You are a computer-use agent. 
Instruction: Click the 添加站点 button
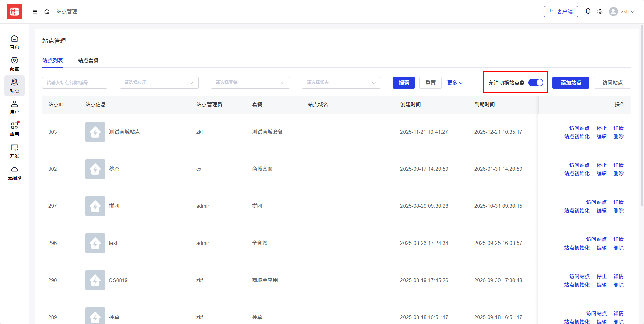tap(571, 83)
